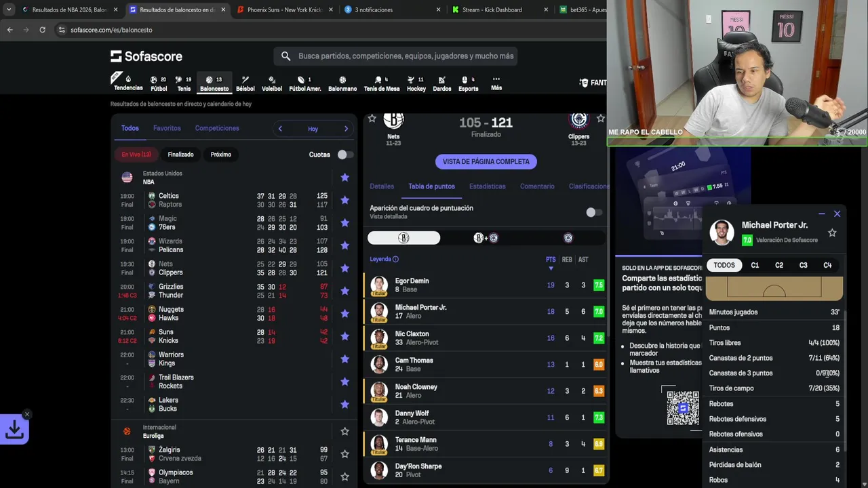Reload the page in browser

pos(42,30)
